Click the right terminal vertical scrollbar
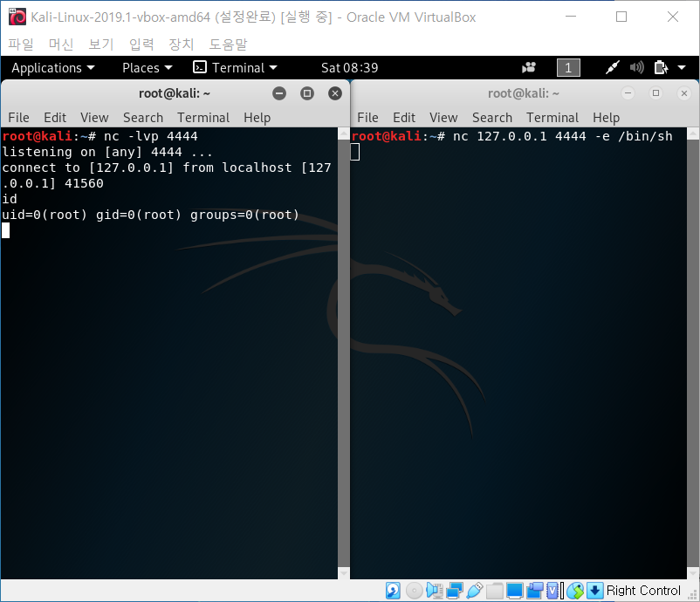The height and width of the screenshot is (602, 700). (693, 353)
